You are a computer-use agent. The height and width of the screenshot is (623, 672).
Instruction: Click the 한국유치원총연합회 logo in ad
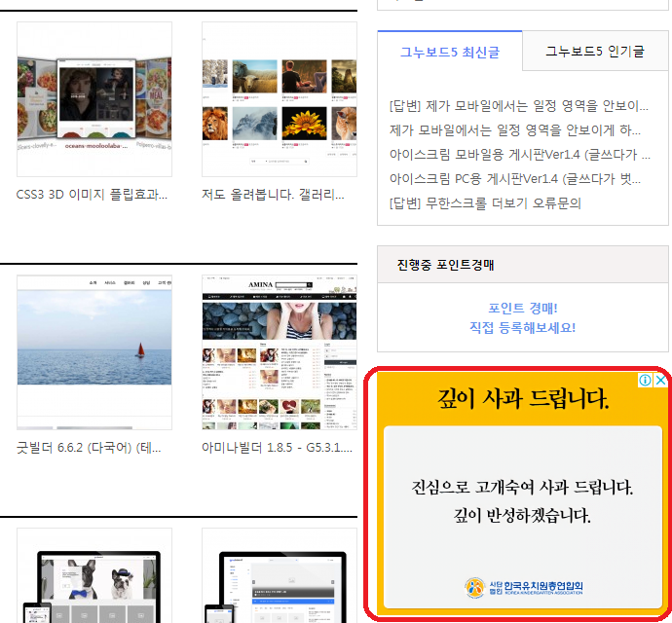524,587
